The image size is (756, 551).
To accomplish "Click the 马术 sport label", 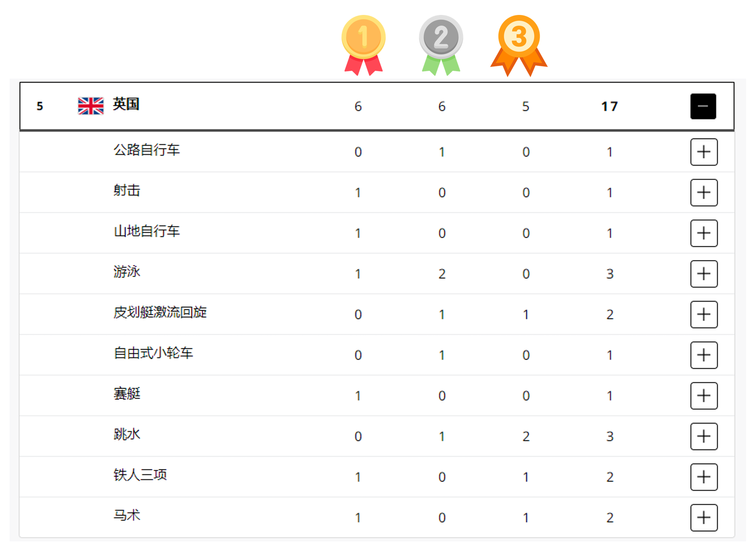I will 127,515.
